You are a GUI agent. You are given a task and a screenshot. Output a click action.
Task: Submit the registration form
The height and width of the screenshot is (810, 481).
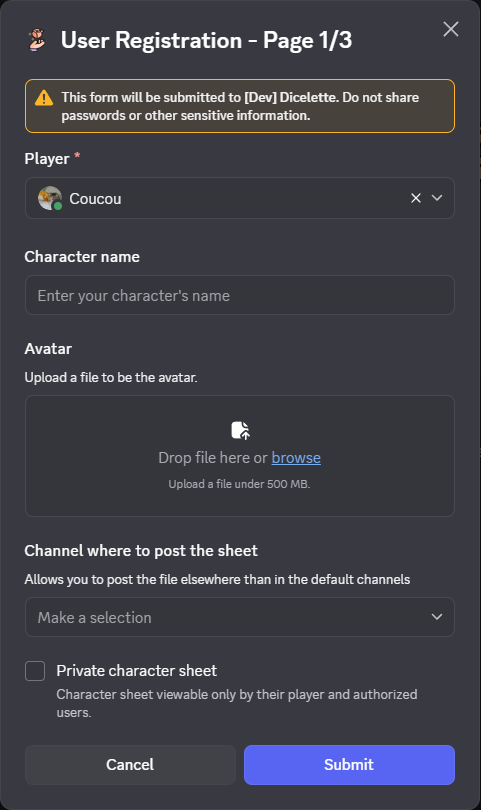point(349,765)
